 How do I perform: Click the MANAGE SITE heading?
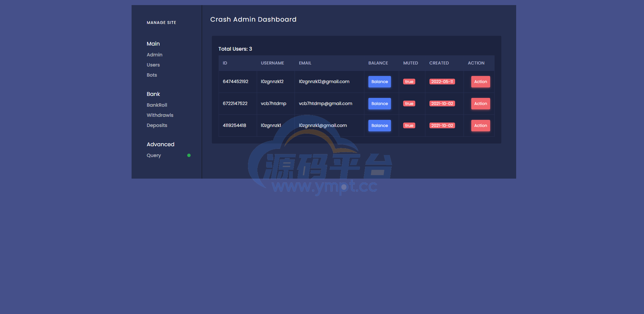pyautogui.click(x=161, y=23)
